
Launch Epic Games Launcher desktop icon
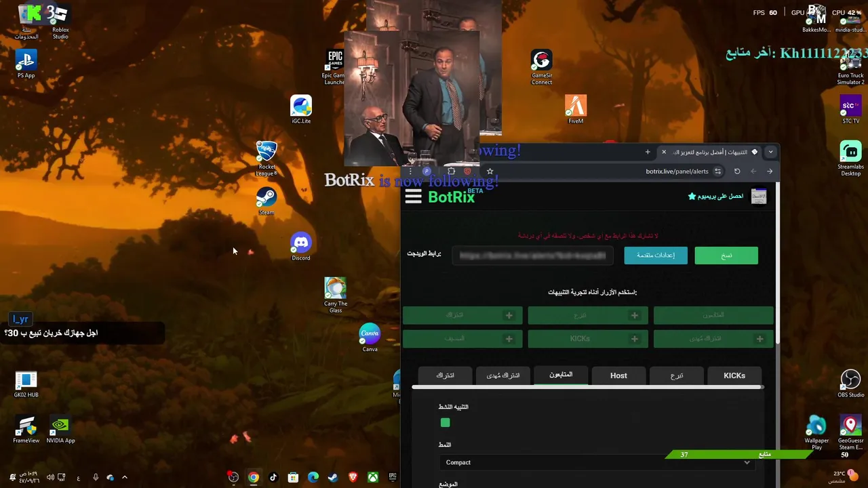(x=335, y=68)
